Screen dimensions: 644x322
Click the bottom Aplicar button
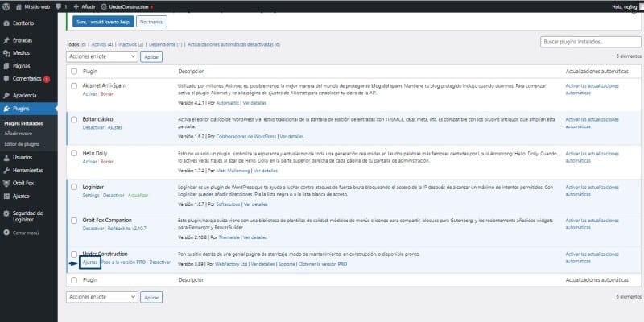pos(151,297)
